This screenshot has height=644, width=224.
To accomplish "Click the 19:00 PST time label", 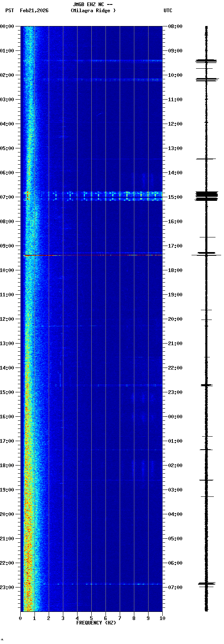I will coord(7,490).
